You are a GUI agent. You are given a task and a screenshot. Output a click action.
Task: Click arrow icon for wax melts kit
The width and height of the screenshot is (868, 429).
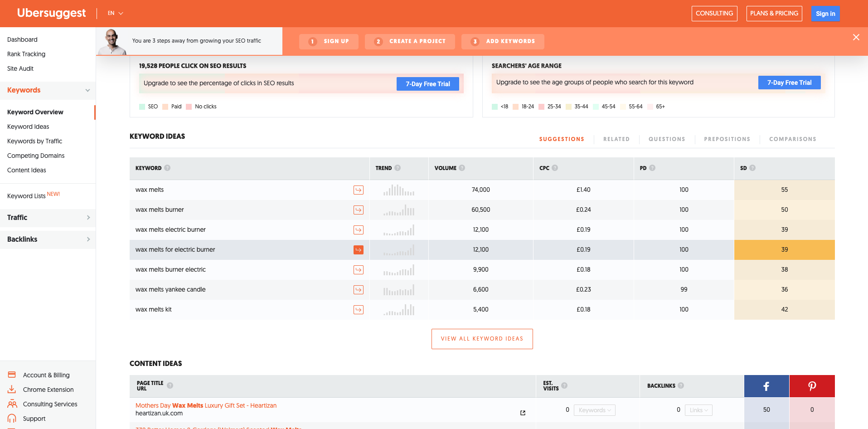(359, 310)
